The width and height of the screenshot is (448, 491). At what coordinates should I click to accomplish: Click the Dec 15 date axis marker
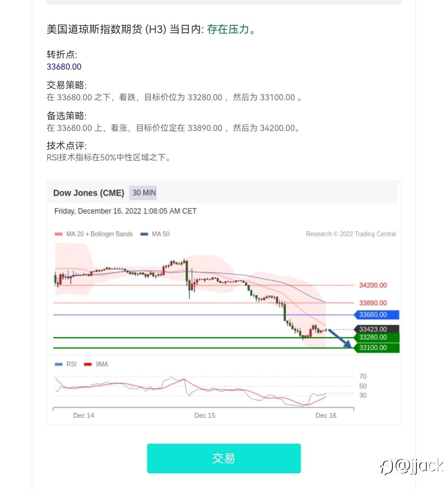205,416
